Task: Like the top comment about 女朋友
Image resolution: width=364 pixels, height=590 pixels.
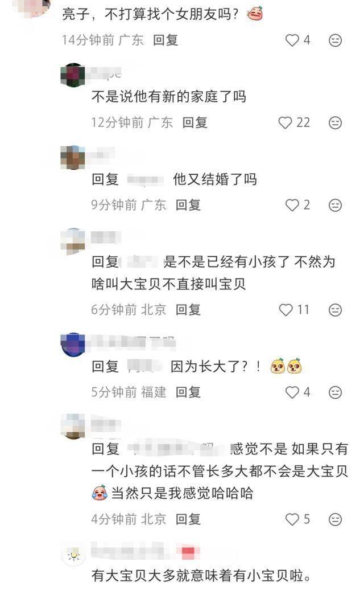Action: 292,40
